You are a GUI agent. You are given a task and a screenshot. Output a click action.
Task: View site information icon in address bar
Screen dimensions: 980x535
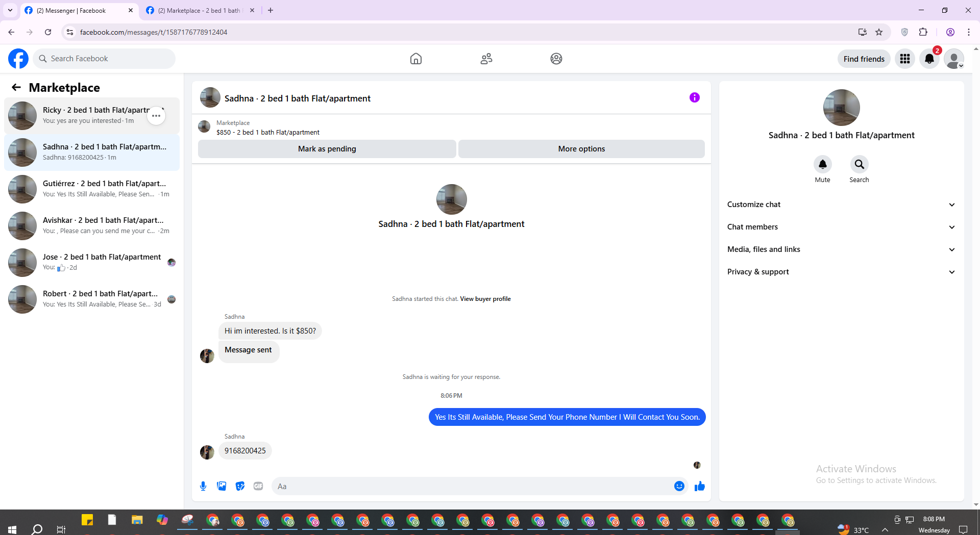(x=70, y=32)
